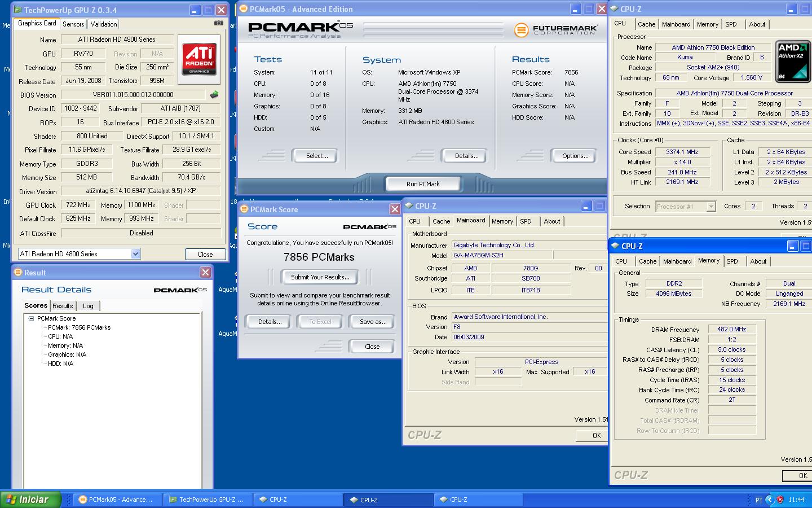This screenshot has width=812, height=508.
Task: Switch to the Validation tab in GPU-Z
Action: pyautogui.click(x=104, y=24)
